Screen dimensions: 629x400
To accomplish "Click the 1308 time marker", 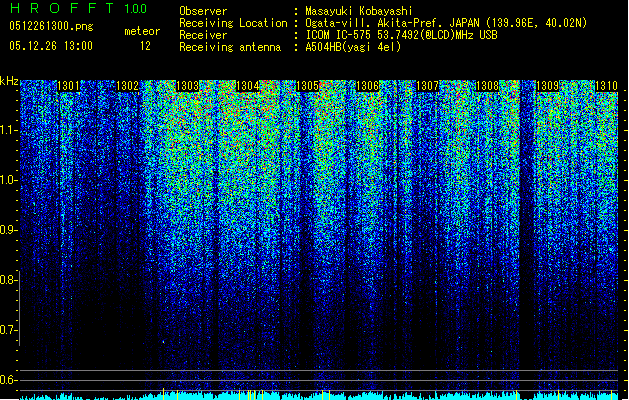I will pyautogui.click(x=487, y=86).
